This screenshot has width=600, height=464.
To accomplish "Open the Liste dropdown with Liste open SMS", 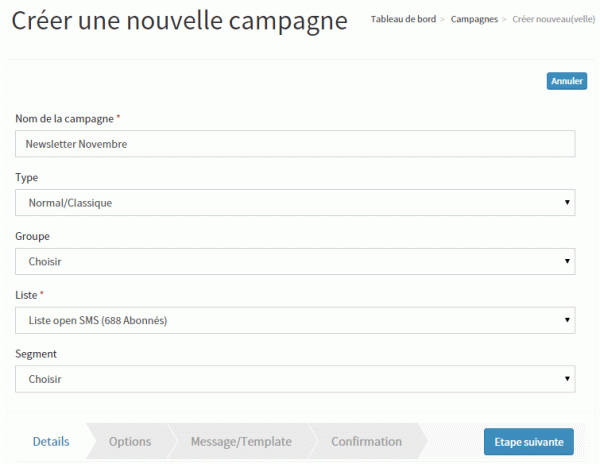I will coord(295,321).
